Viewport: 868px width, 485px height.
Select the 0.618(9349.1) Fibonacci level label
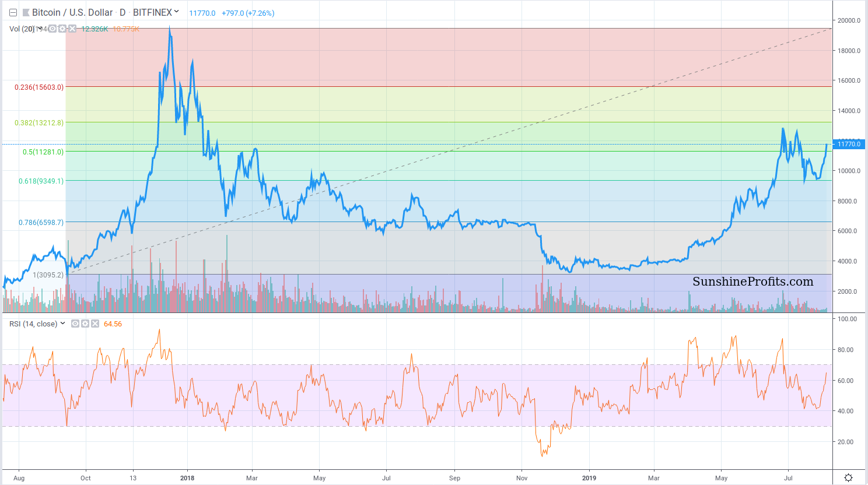41,181
